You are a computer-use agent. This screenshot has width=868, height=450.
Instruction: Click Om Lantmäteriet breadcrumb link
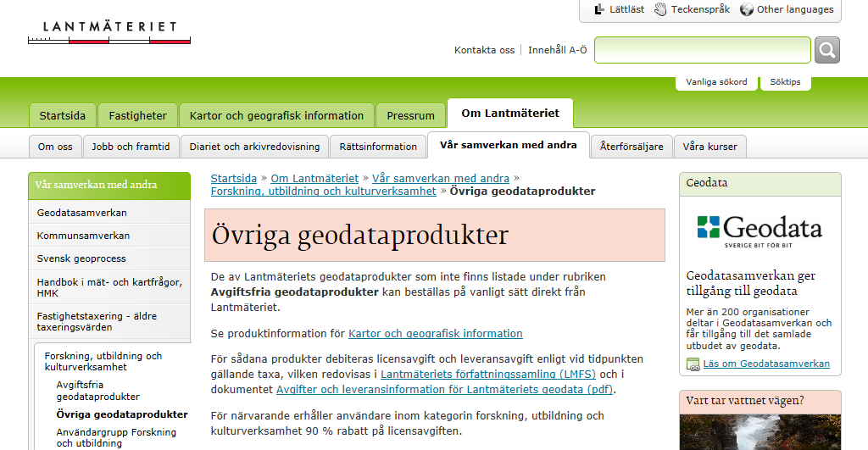[x=314, y=178]
